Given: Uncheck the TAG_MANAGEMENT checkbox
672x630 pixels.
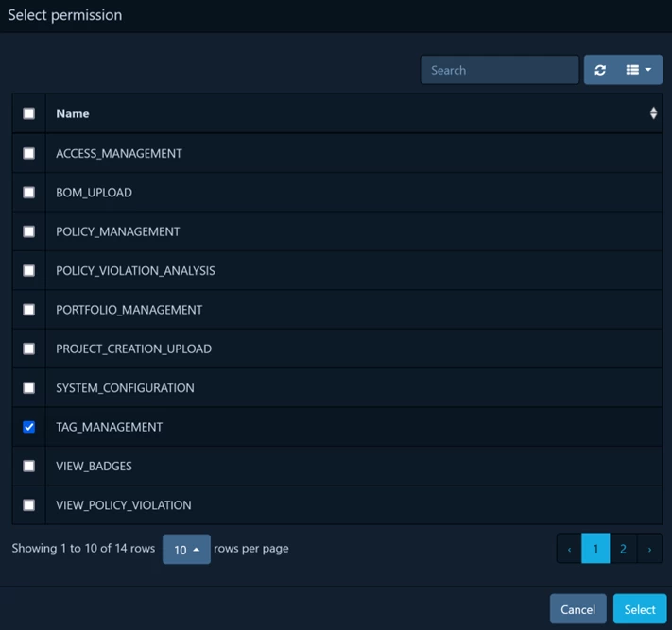Looking at the screenshot, I should pos(28,427).
